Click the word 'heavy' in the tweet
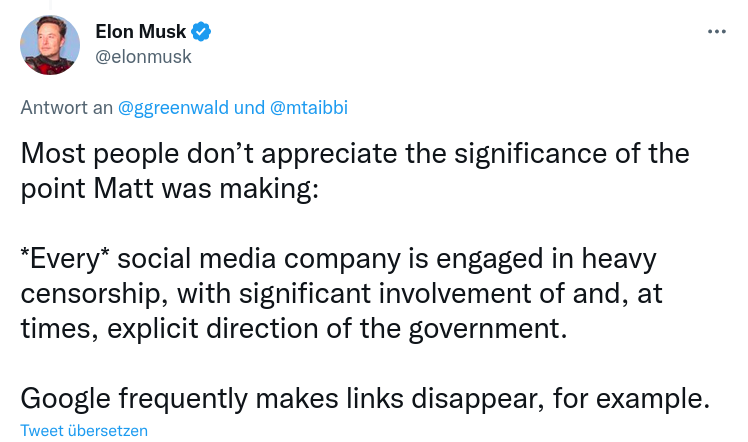This screenshot has width=748, height=442. (619, 259)
